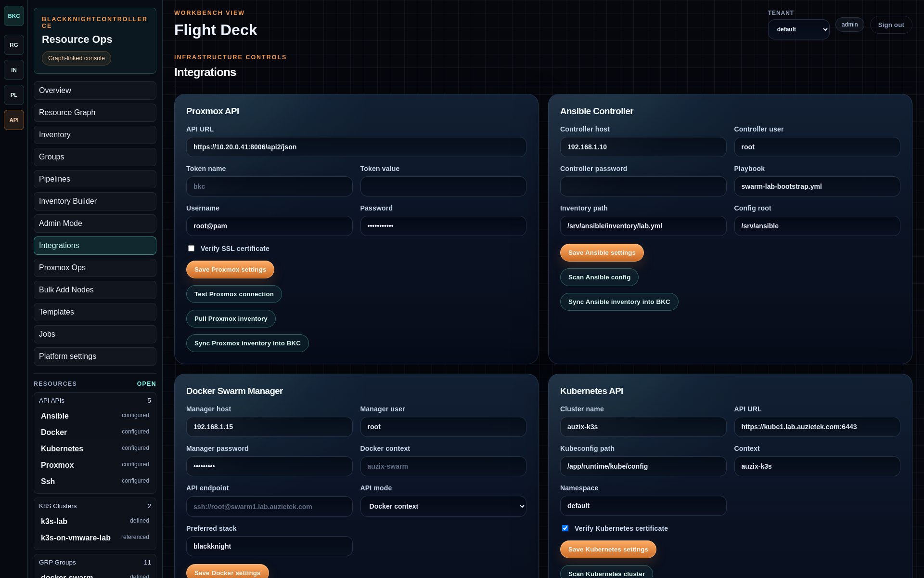Pull Proxmox inventory
Screen dimensions: 924x578
[x=231, y=319]
